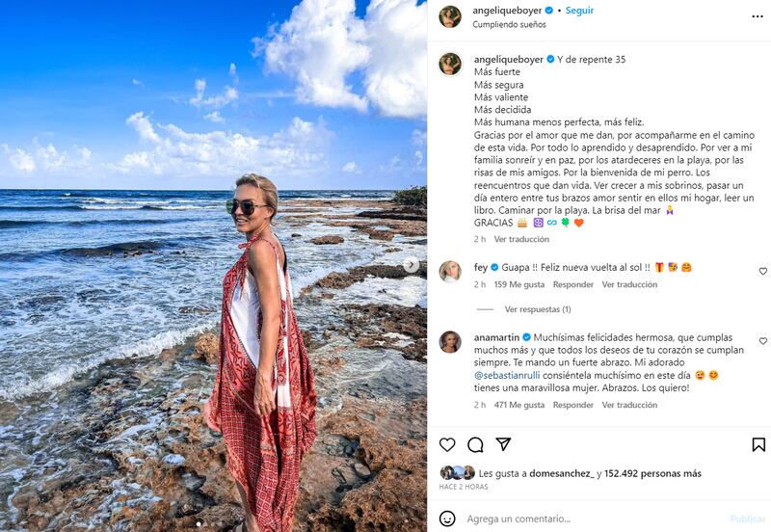Reply to fey's comment
The height and width of the screenshot is (532, 771).
coord(573,284)
